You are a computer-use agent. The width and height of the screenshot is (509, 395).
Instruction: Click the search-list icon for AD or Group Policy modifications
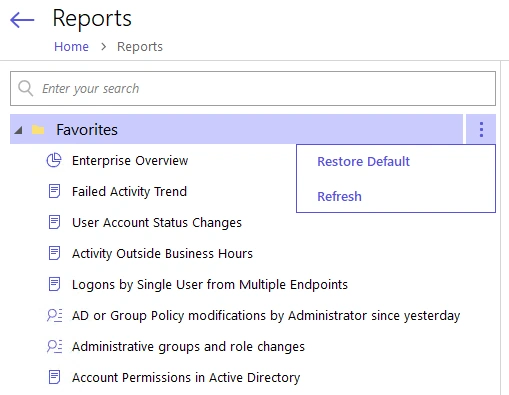point(54,315)
